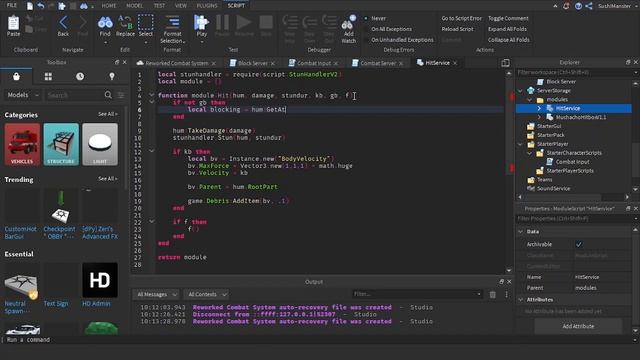Toggle the Archivable checkbox

(578, 244)
